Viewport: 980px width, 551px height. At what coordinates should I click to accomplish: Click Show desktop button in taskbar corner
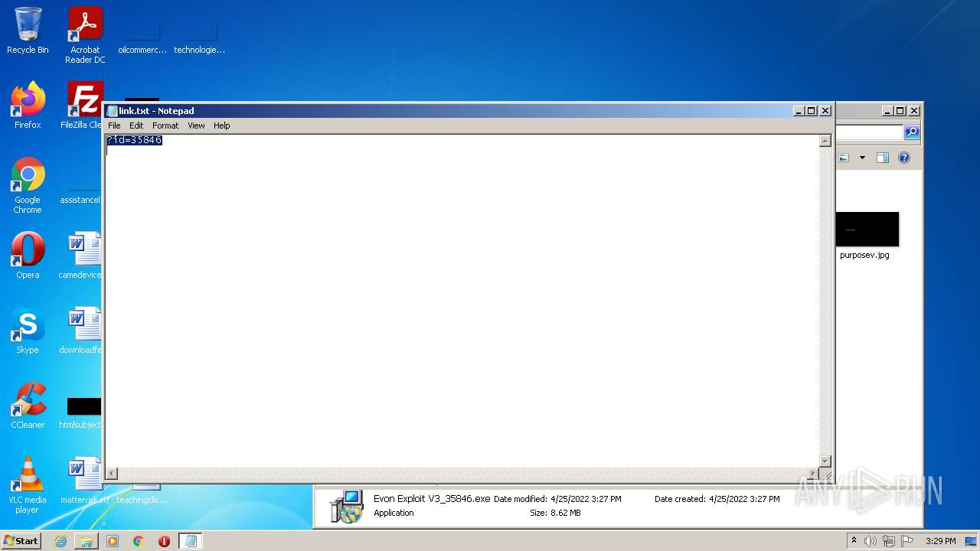click(x=971, y=541)
